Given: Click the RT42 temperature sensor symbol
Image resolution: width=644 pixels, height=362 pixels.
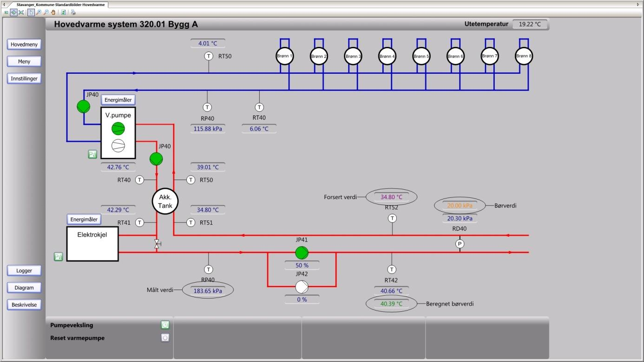Looking at the screenshot, I should click(392, 269).
